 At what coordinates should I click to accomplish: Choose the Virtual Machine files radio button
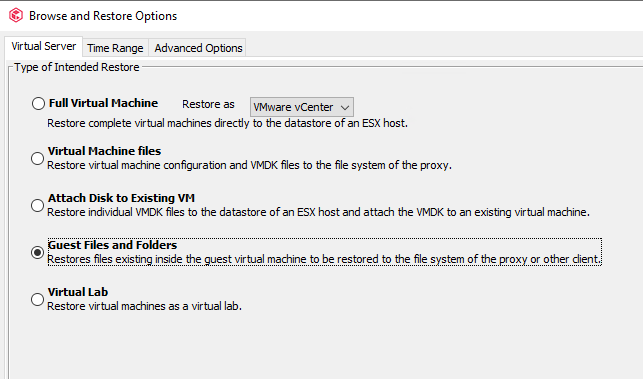pyautogui.click(x=37, y=158)
